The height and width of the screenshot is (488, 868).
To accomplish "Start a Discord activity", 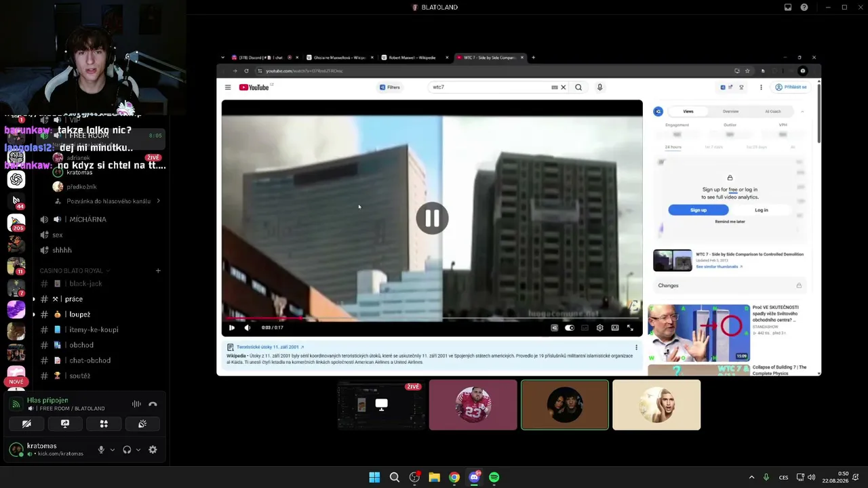I will point(104,424).
